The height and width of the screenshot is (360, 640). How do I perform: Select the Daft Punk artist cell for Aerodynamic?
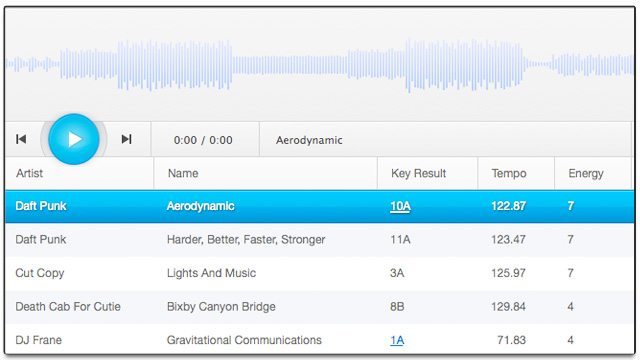[x=41, y=206]
